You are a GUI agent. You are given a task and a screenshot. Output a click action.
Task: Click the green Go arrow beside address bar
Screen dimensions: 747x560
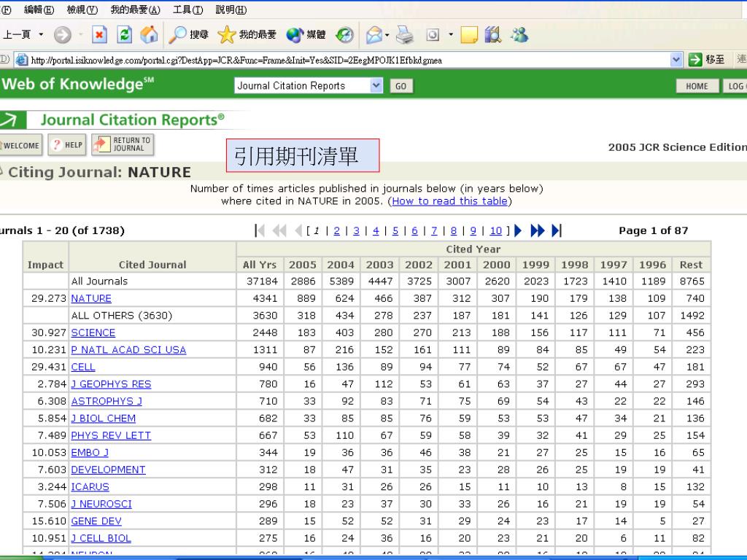point(695,60)
